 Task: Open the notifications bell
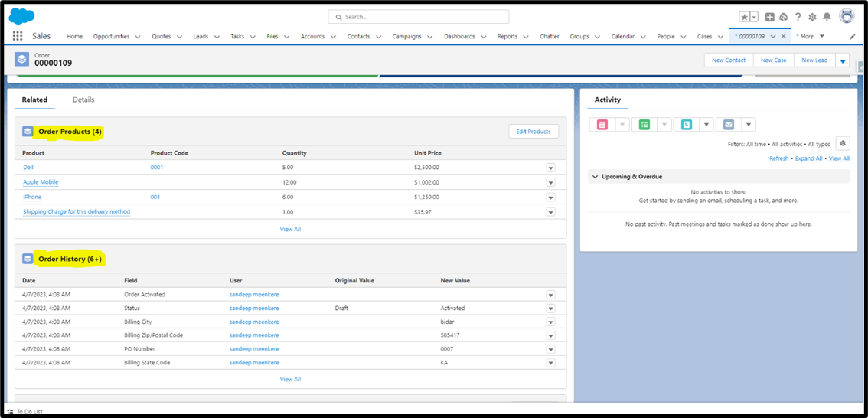[x=827, y=17]
